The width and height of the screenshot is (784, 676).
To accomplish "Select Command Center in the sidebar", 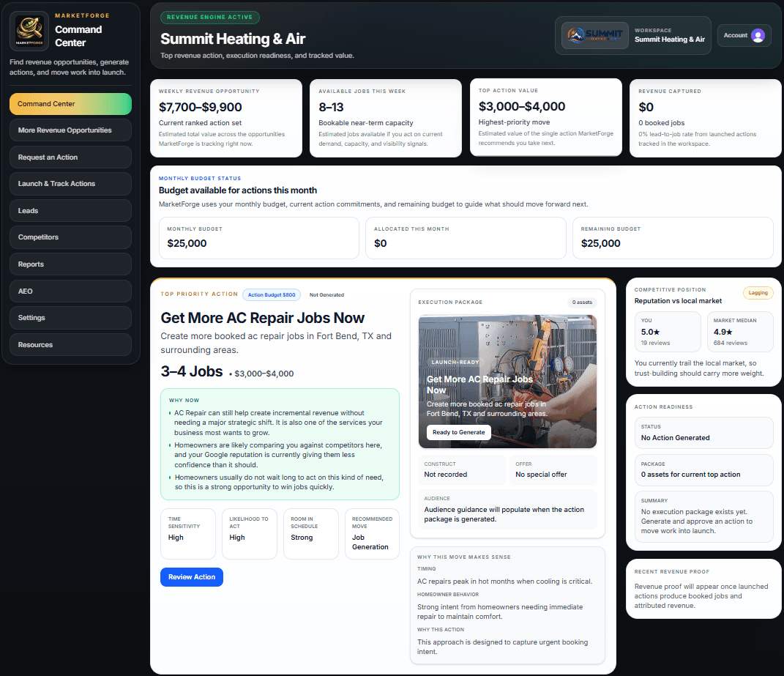I will pos(70,104).
